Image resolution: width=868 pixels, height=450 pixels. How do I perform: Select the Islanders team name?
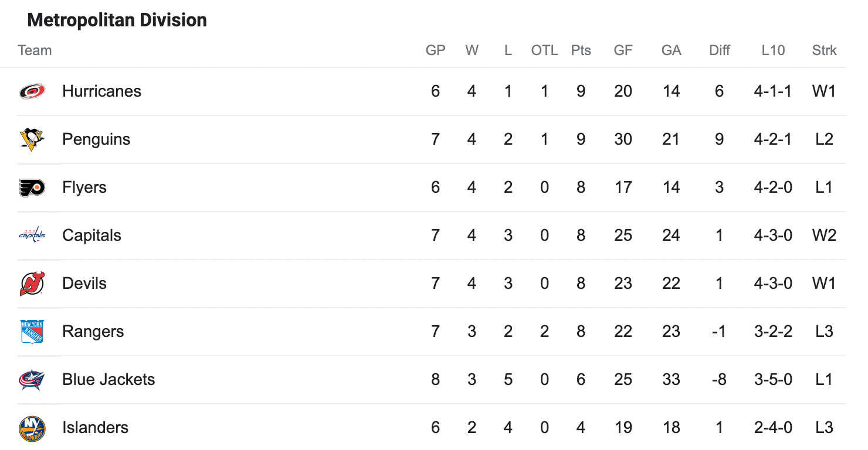(x=95, y=428)
